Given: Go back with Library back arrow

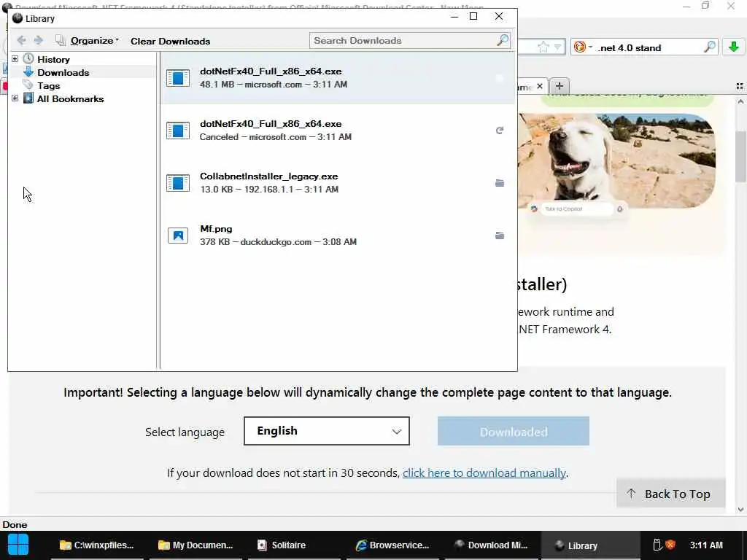Looking at the screenshot, I should [x=21, y=41].
